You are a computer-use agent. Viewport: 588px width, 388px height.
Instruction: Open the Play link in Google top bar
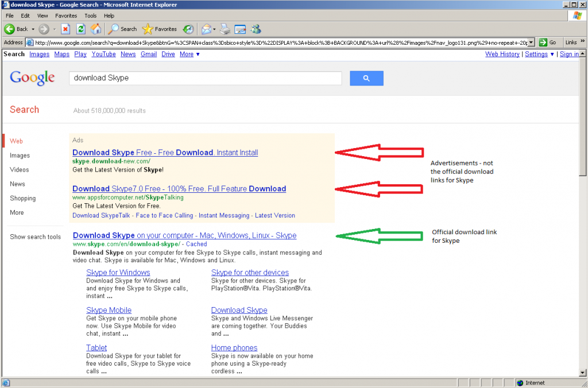click(x=80, y=54)
